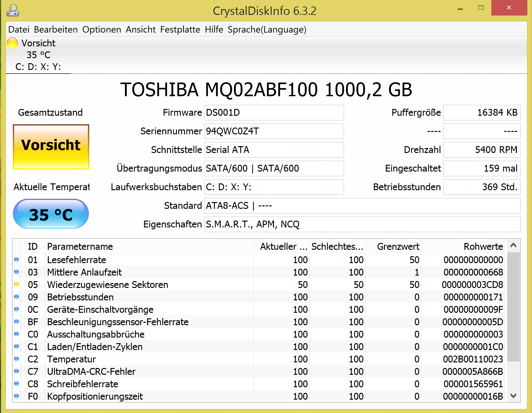The image size is (532, 413).
Task: Click blue status dot for Geräte-Einschaltvorgänge
Action: click(16, 309)
